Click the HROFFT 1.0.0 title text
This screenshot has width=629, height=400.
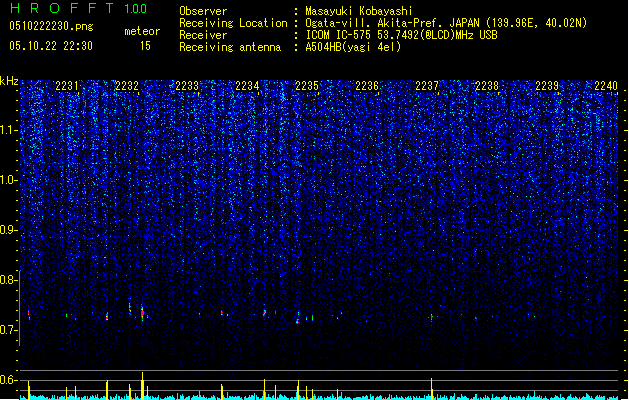(x=79, y=8)
